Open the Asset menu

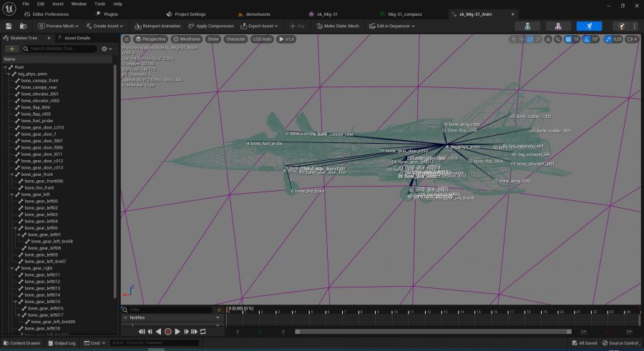pos(58,4)
